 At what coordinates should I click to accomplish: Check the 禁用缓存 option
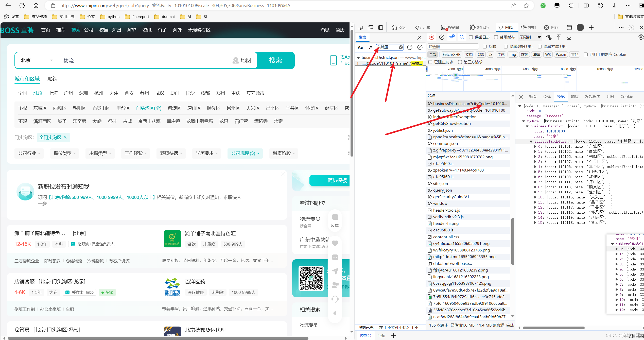496,37
